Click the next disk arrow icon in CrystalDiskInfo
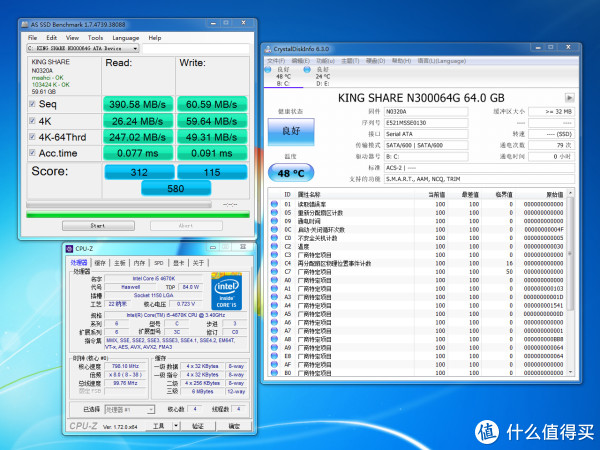The width and height of the screenshot is (600, 450). 569,98
